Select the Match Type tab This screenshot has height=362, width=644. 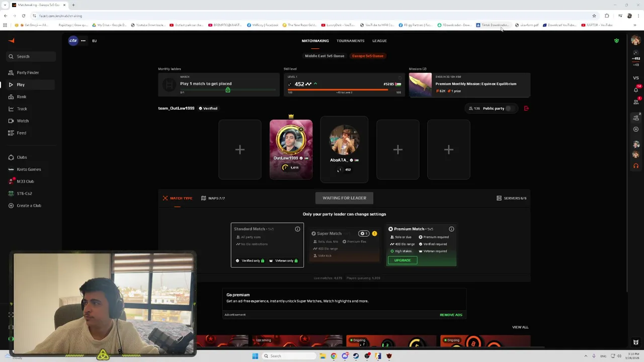177,198
